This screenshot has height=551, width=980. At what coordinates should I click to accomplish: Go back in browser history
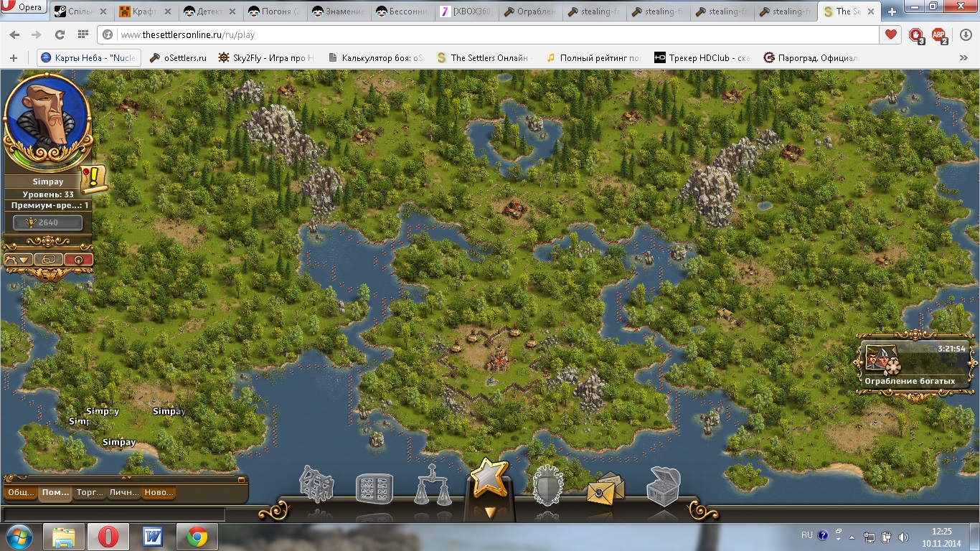click(x=15, y=34)
